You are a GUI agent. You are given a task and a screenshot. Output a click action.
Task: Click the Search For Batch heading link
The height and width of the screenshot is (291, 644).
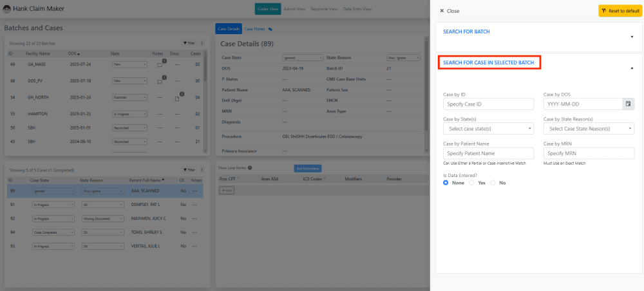click(x=466, y=31)
